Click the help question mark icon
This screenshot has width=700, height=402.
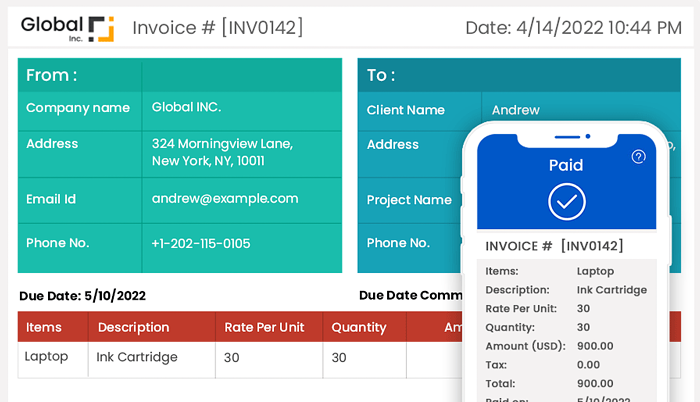639,157
